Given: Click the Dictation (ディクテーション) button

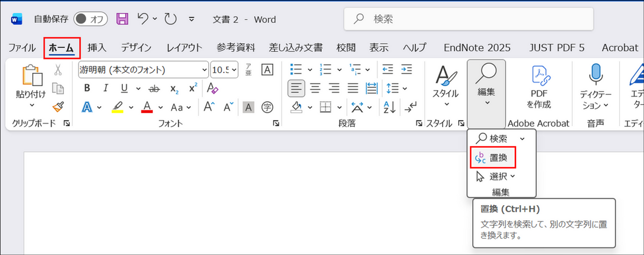Looking at the screenshot, I should (x=595, y=86).
